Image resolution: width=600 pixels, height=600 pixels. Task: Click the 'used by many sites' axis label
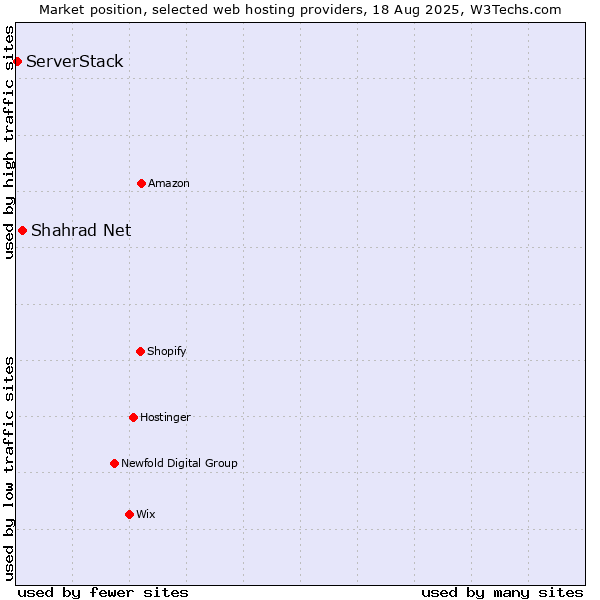point(502,593)
